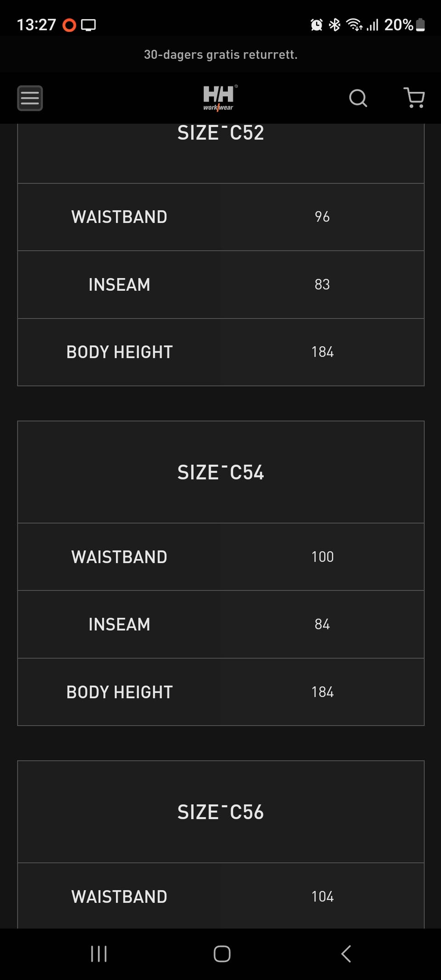Select the SIZE C56 header
Viewport: 441px width, 980px height.
point(220,812)
